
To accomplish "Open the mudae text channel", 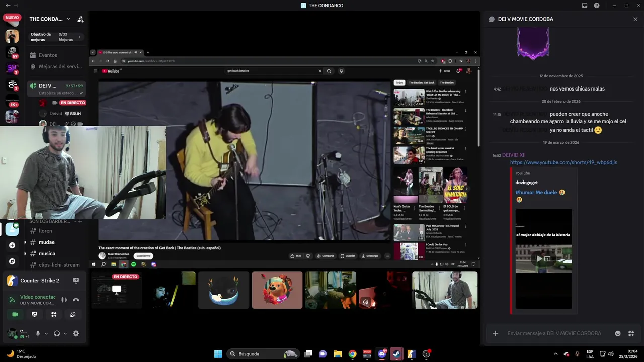I will tap(47, 242).
